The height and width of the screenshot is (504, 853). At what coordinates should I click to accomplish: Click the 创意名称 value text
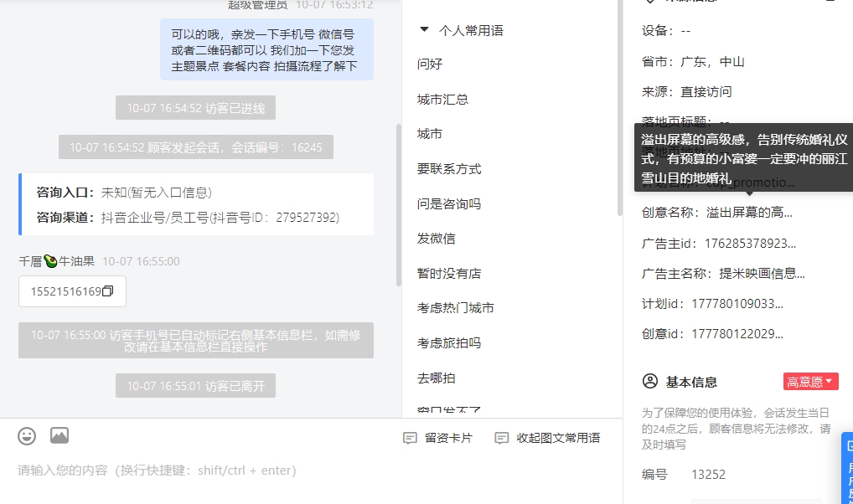coord(749,213)
